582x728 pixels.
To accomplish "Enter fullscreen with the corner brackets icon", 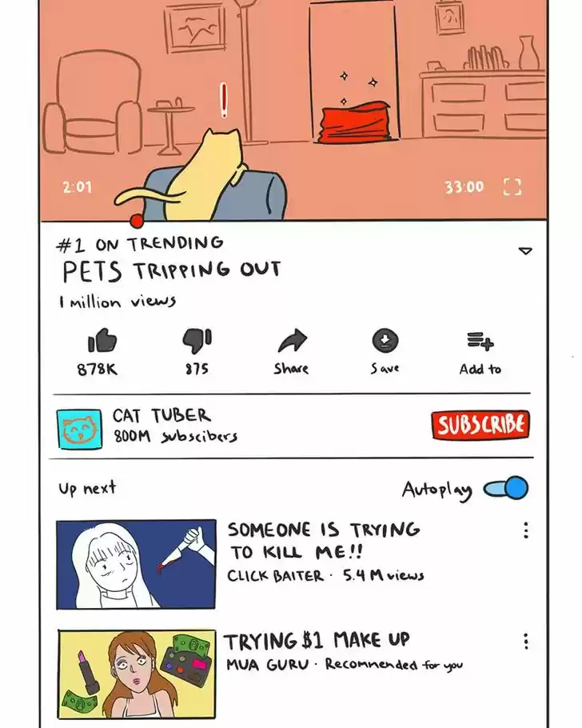I will tap(512, 186).
